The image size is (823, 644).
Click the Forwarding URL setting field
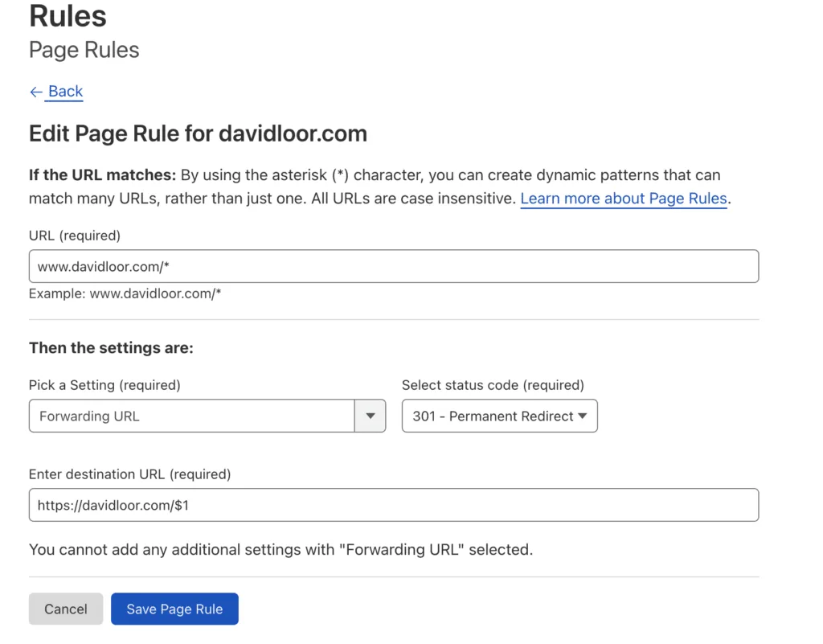(x=191, y=416)
